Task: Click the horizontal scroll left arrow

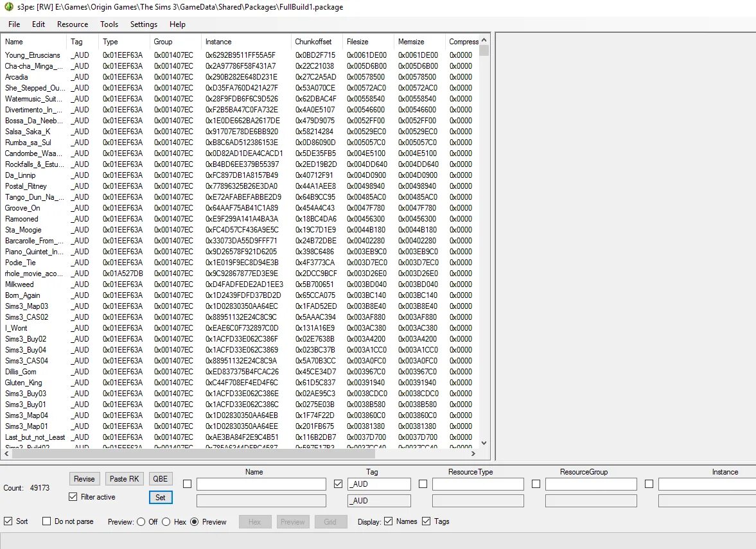Action: (7, 453)
